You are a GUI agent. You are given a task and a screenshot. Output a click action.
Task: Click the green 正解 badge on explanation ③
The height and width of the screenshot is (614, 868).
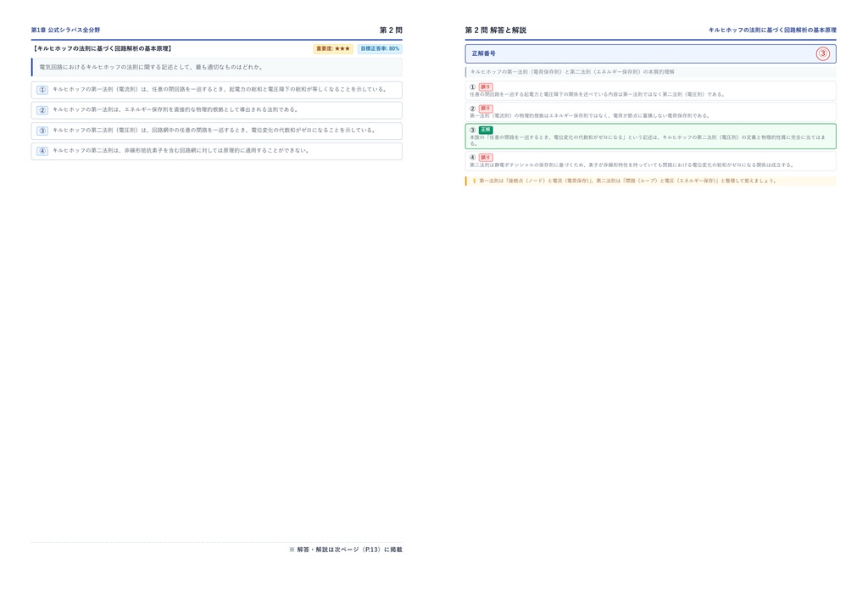(x=486, y=130)
